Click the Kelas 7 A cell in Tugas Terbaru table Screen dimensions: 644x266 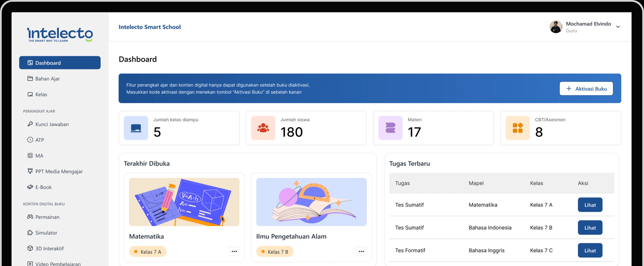coord(541,205)
